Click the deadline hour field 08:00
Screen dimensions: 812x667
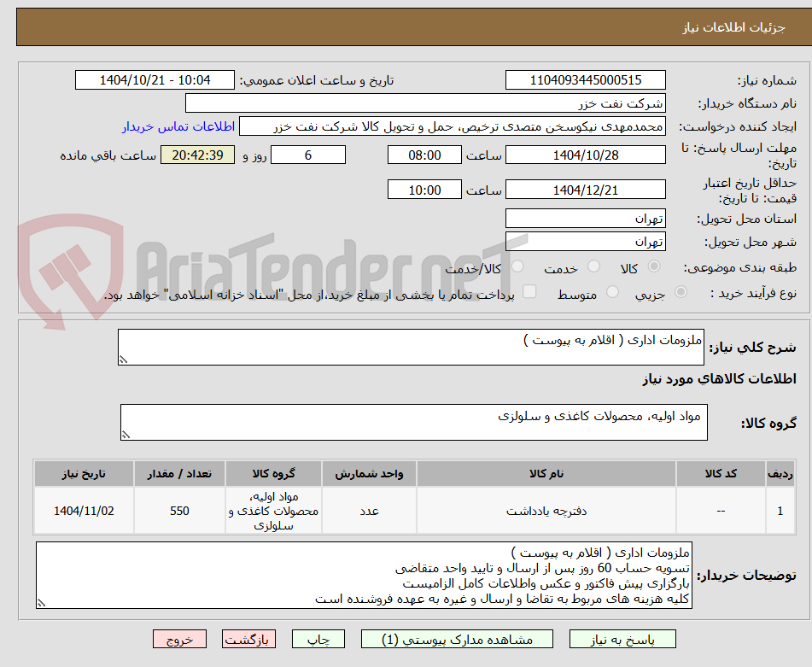[424, 155]
